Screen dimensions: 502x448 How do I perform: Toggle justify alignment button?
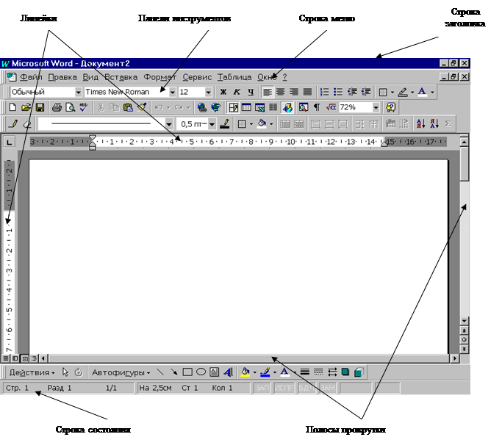pyautogui.click(x=307, y=92)
